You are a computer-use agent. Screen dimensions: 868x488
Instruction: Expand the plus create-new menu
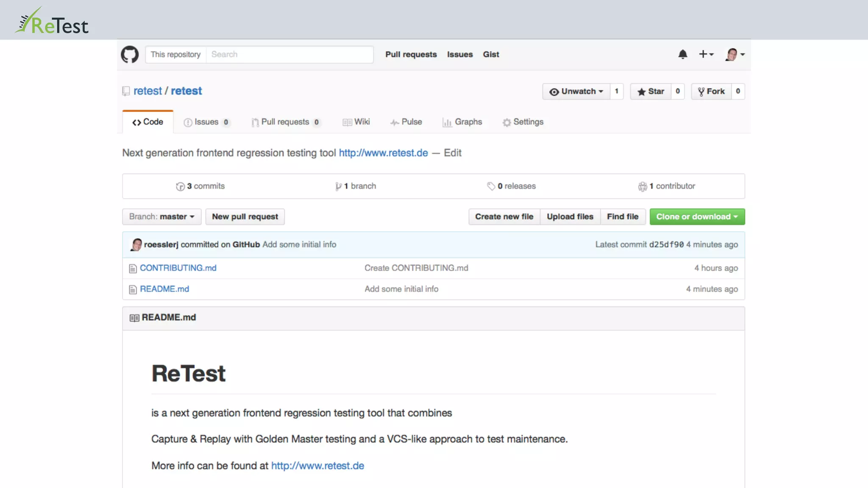click(706, 54)
